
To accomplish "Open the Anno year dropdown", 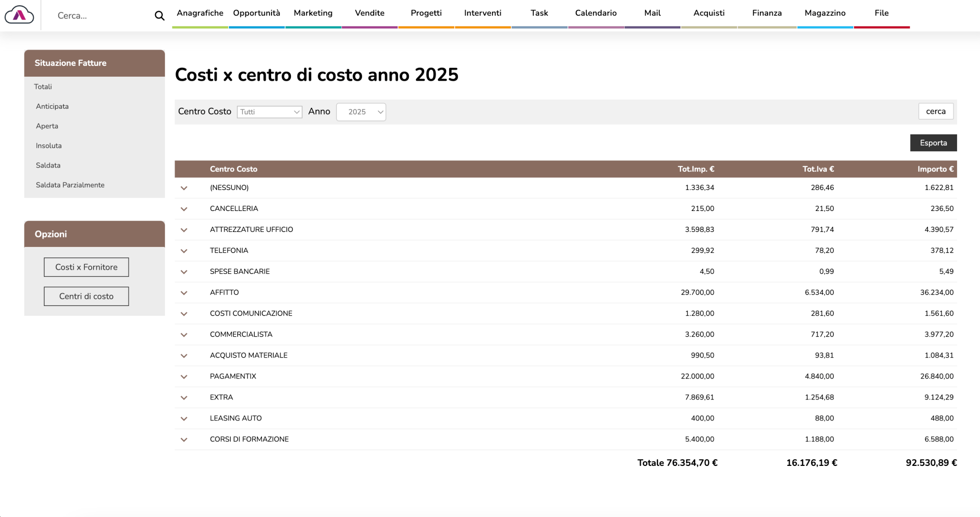I will (x=361, y=112).
